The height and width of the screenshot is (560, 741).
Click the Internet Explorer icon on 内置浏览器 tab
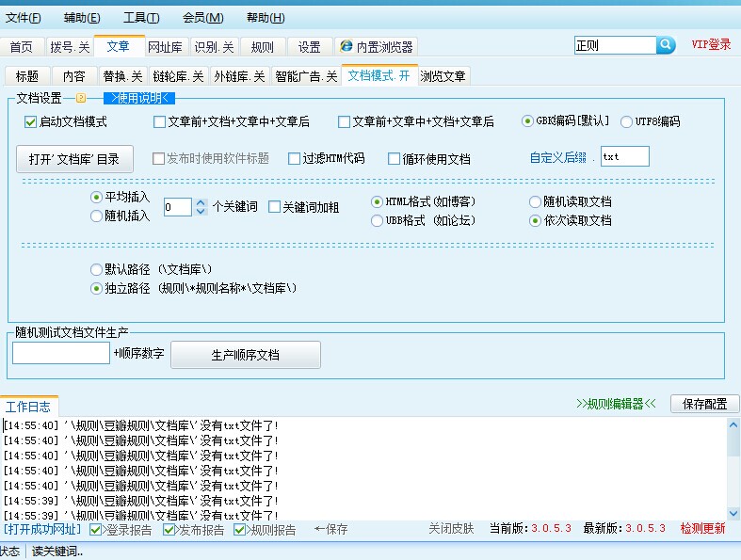click(346, 46)
